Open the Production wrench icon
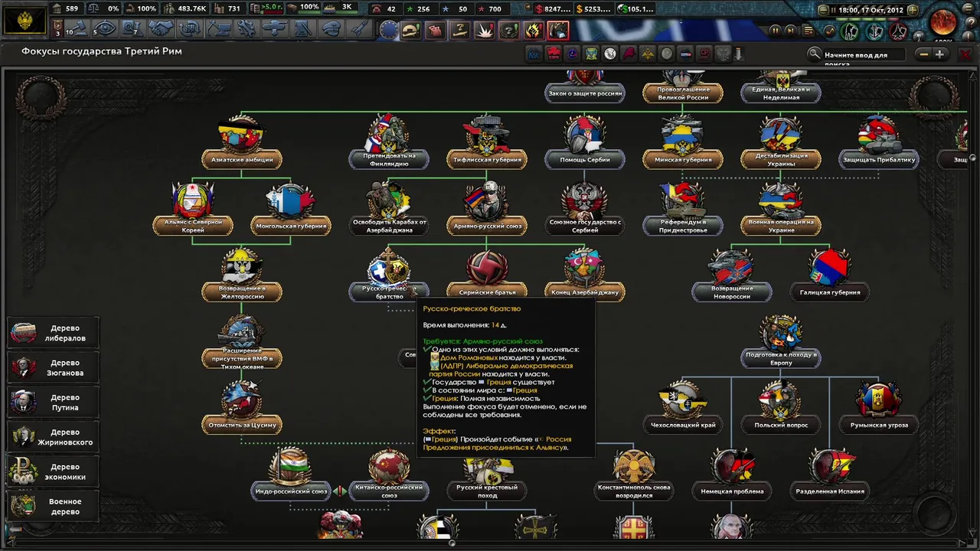Viewport: 980px width, 551px height. pos(246,29)
